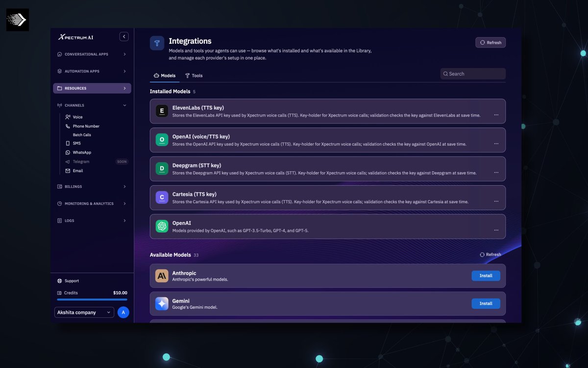Image resolution: width=588 pixels, height=368 pixels.
Task: Click the top Refresh button
Action: [490, 43]
